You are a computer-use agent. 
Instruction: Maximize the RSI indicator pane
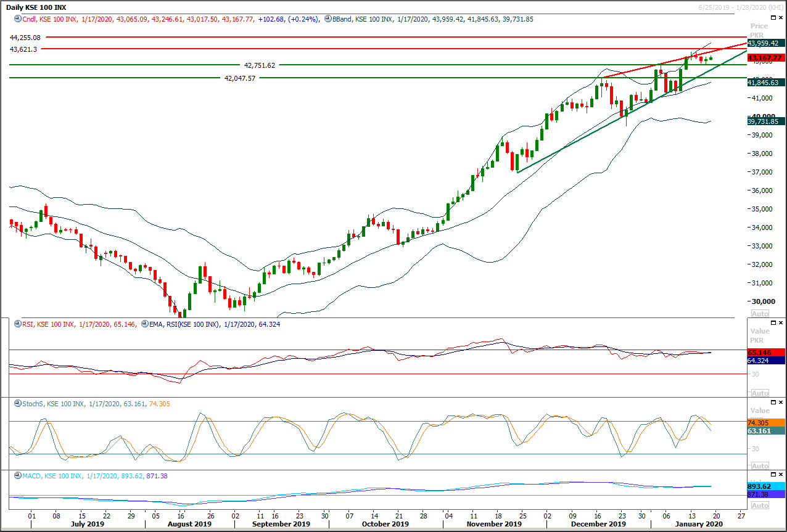click(x=774, y=323)
